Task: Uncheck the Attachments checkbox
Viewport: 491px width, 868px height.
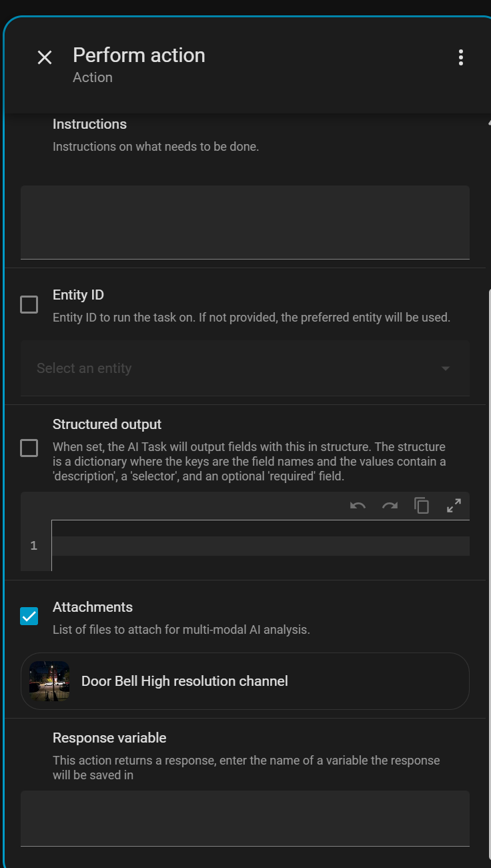Action: pyautogui.click(x=29, y=616)
